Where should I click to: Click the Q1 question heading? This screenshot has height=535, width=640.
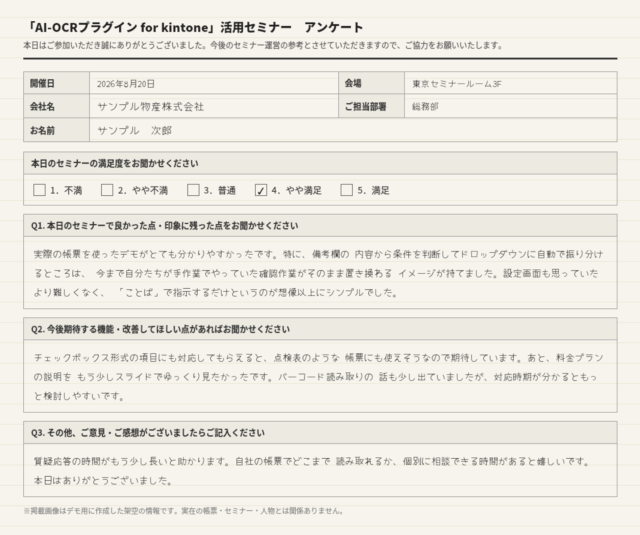[164, 226]
